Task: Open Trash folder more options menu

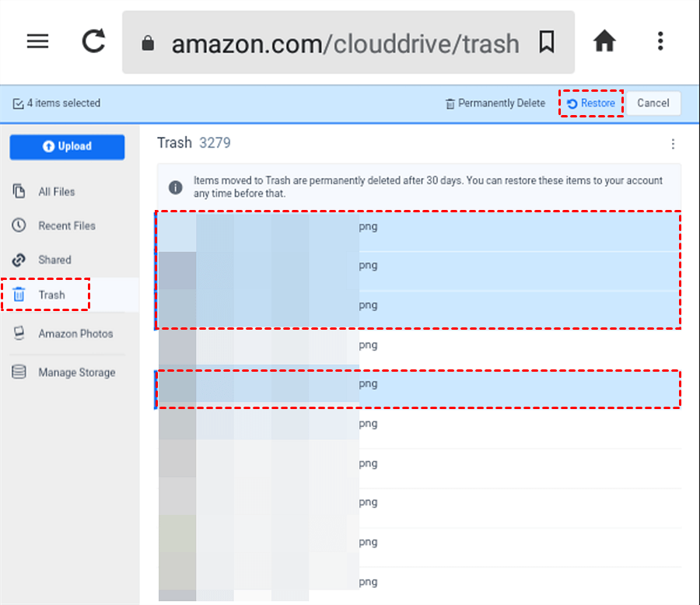Action: pos(673,144)
